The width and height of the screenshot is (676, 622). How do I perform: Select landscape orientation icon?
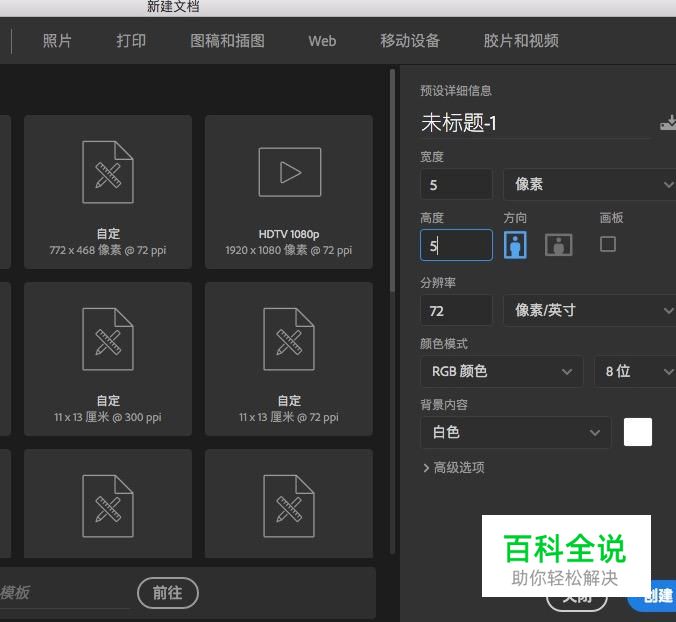pos(559,245)
